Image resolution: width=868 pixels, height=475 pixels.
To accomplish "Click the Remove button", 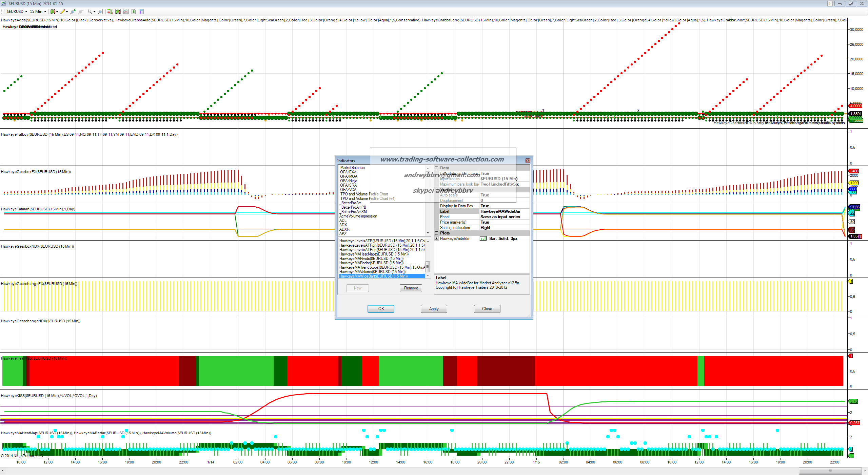I will click(411, 288).
